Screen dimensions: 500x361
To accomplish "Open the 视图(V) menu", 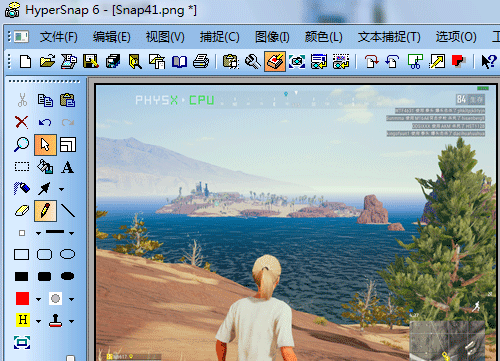I will click(165, 37).
